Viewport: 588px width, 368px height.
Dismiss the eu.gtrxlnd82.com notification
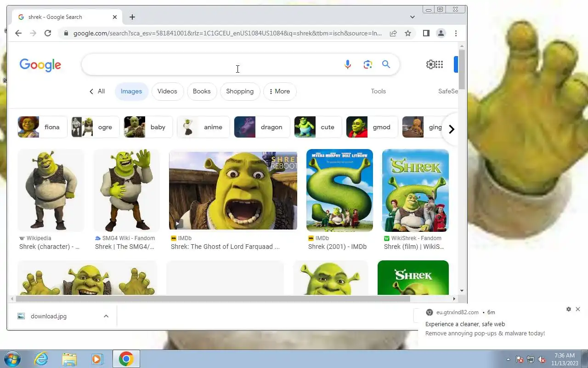point(578,309)
